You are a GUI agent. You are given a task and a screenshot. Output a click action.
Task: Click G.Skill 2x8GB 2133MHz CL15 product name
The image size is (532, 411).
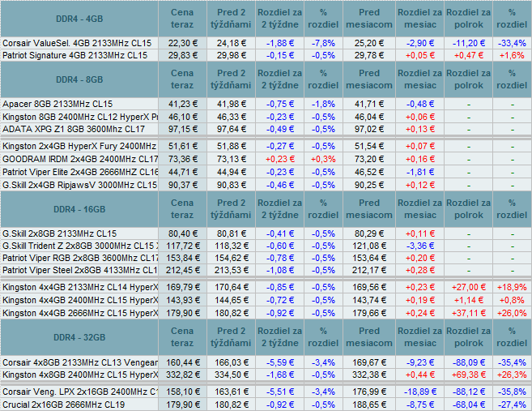(59, 233)
